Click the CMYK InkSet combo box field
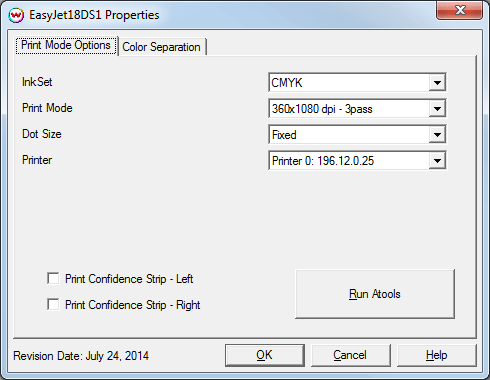This screenshot has width=490, height=380. pyautogui.click(x=349, y=82)
